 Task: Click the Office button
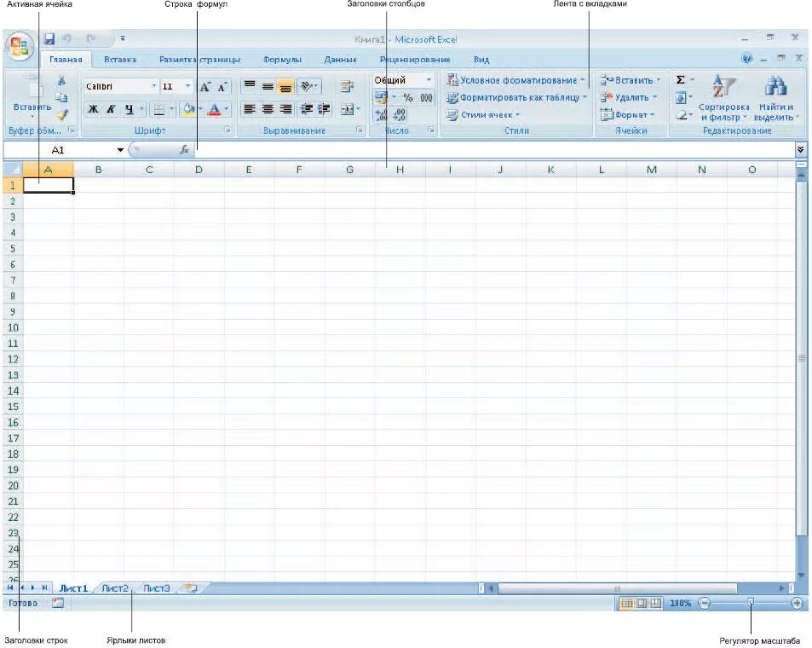[20, 47]
